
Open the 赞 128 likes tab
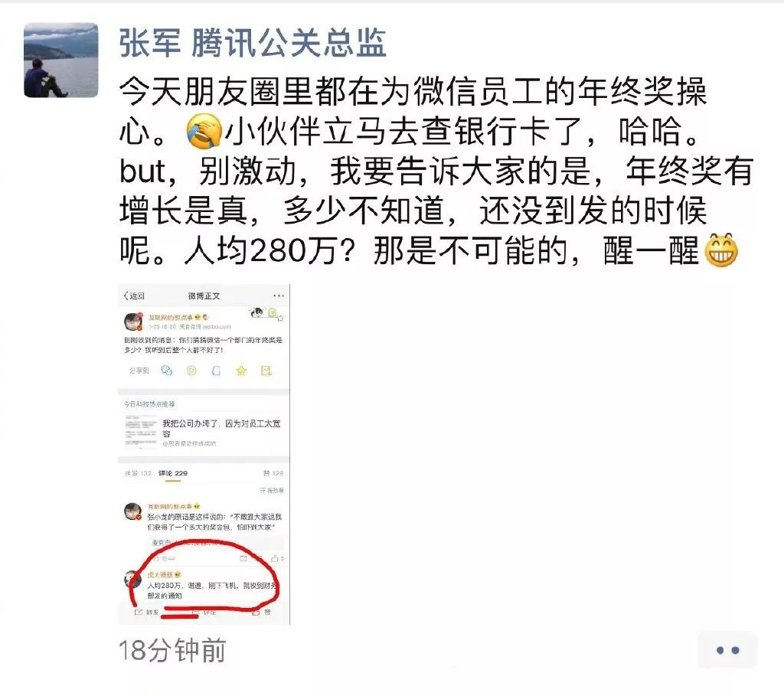pos(273,473)
